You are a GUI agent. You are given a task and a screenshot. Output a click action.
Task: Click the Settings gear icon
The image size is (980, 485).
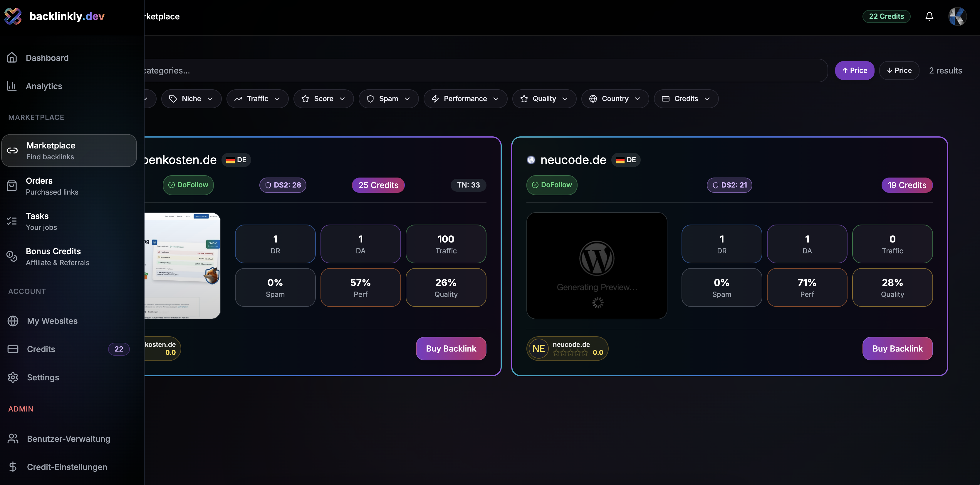(13, 377)
